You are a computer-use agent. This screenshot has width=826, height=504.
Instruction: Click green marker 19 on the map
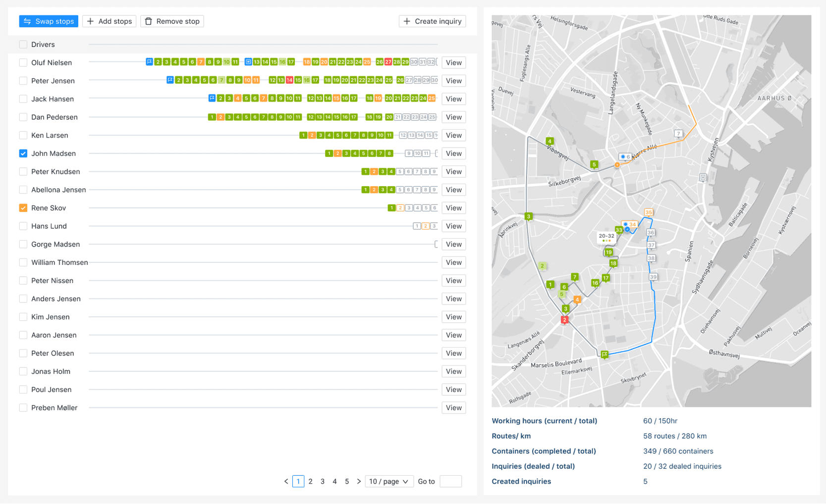(608, 252)
